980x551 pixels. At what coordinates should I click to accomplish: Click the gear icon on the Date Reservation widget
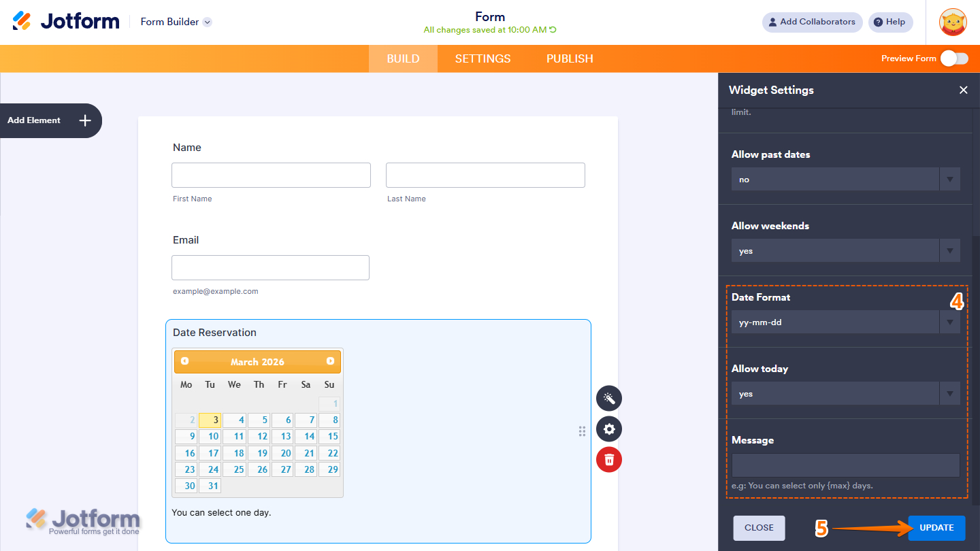(x=608, y=429)
